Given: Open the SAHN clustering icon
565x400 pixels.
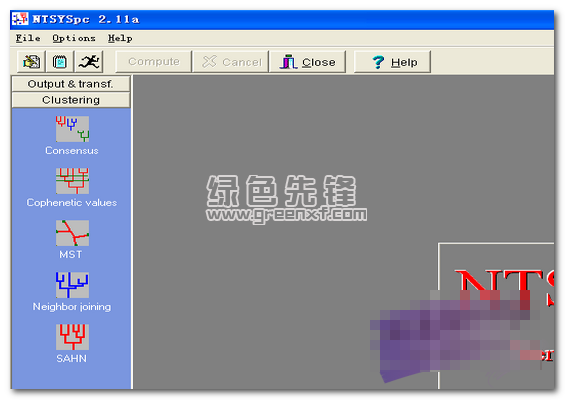Looking at the screenshot, I should pos(72,337).
